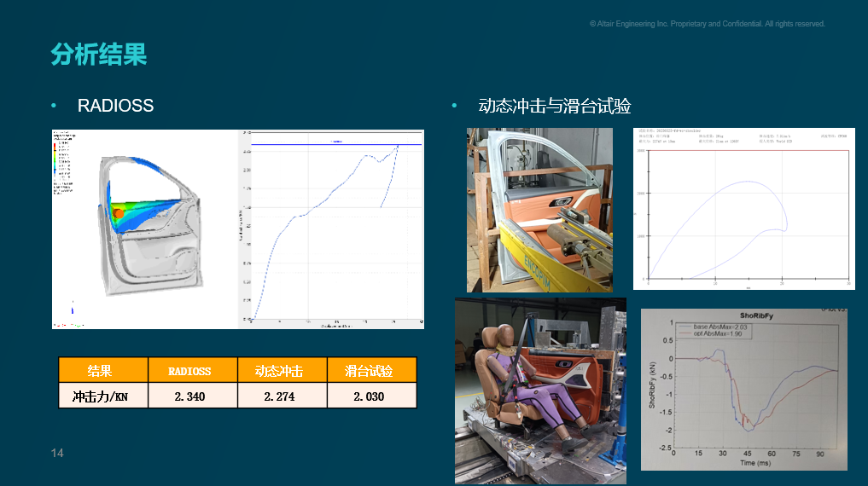
Task: Select the value 2.274 cell
Action: (283, 396)
